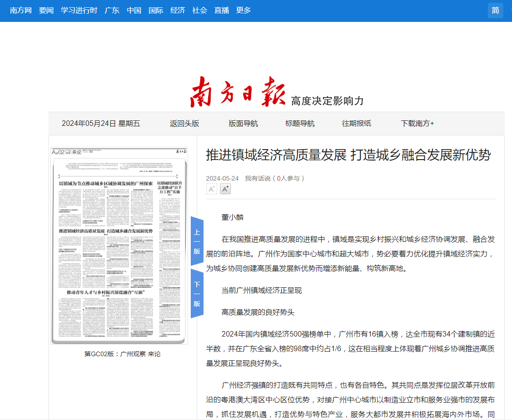Go to next page with 下一版 arrow
This screenshot has width=512, height=420.
pyautogui.click(x=197, y=294)
